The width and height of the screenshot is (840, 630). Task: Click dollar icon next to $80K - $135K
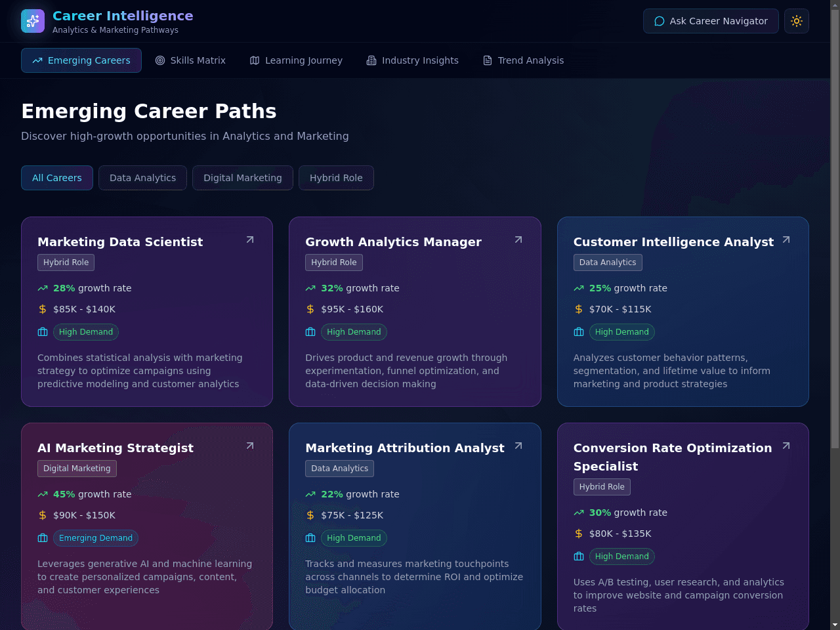tap(579, 534)
